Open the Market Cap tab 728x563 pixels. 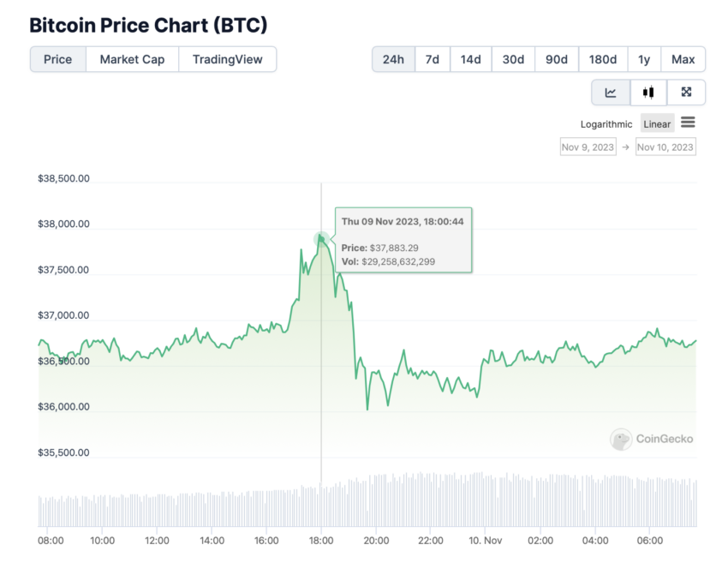(x=132, y=59)
